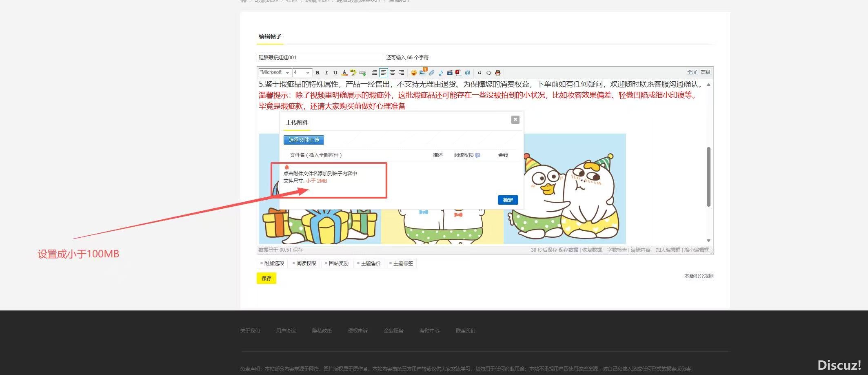The width and height of the screenshot is (868, 375).
Task: Click the yellow 保存 button
Action: pos(266,278)
